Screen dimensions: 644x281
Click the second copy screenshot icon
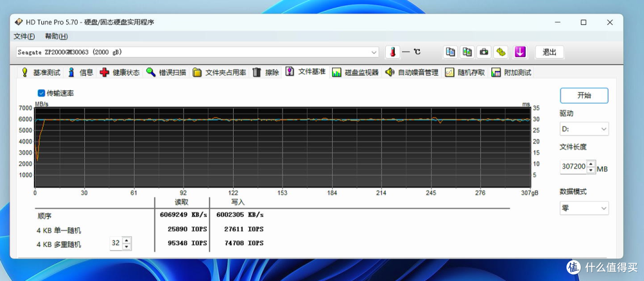[x=467, y=52]
